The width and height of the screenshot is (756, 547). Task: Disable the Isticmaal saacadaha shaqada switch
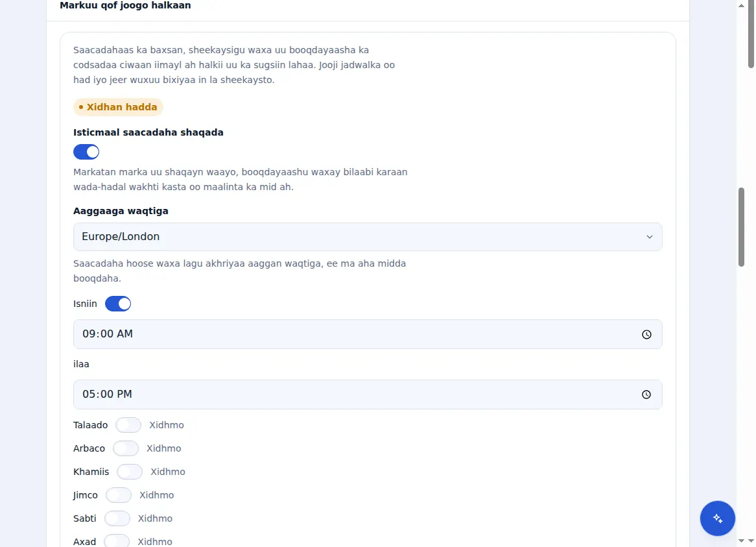86,152
